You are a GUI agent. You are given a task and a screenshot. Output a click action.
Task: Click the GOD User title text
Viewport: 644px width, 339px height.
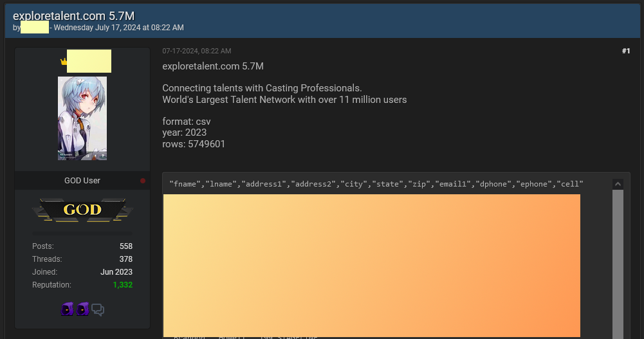click(x=82, y=181)
